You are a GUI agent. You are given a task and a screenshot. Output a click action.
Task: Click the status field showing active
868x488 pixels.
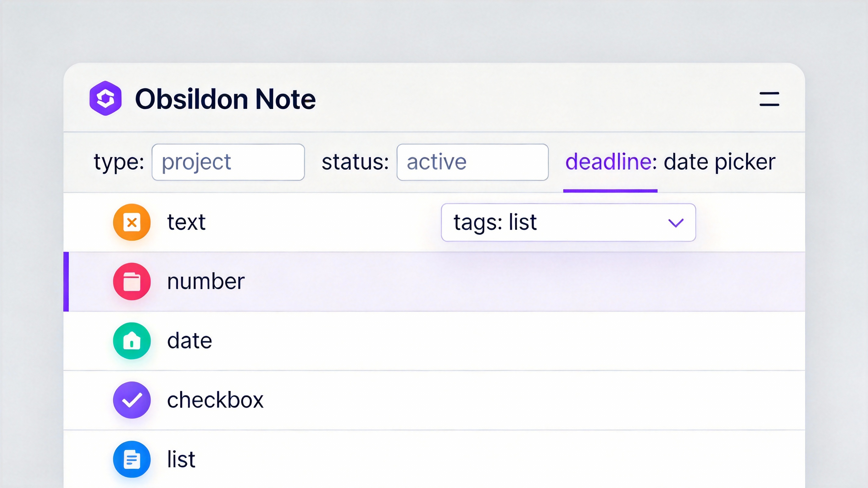(472, 162)
